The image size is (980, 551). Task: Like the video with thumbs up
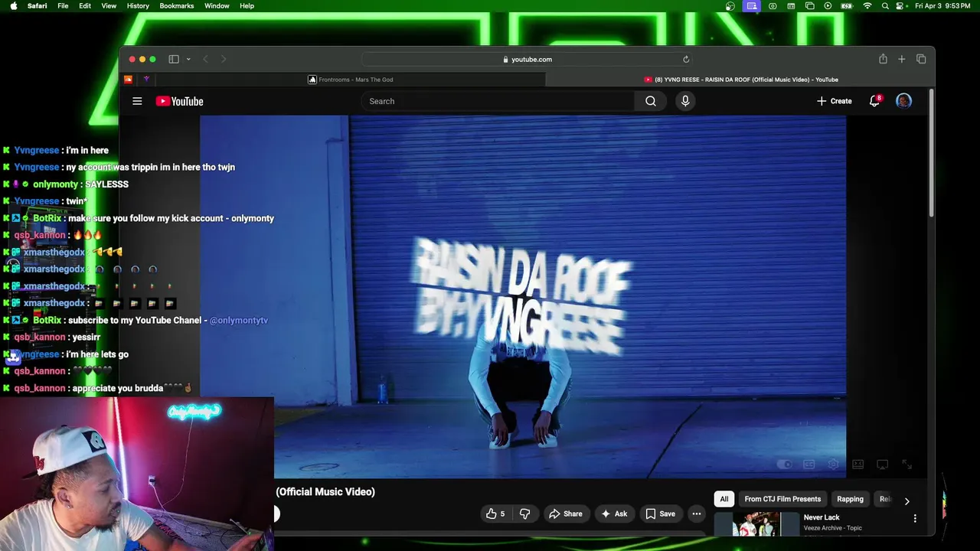point(495,514)
